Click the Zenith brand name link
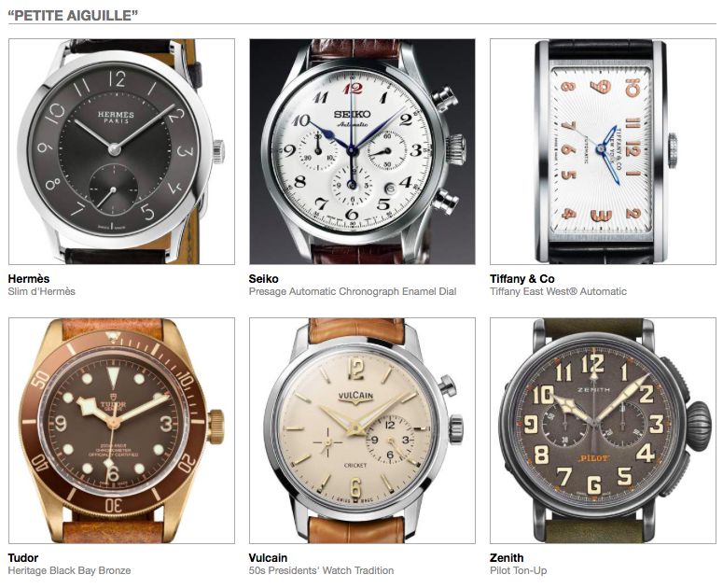The image size is (723, 588). (x=507, y=557)
